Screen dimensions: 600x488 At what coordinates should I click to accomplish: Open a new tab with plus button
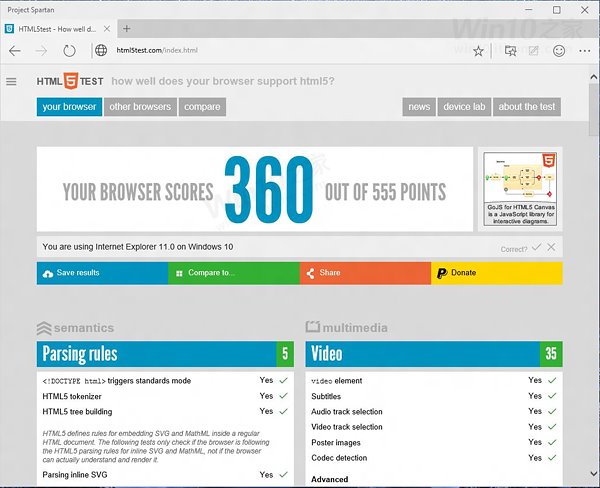127,29
